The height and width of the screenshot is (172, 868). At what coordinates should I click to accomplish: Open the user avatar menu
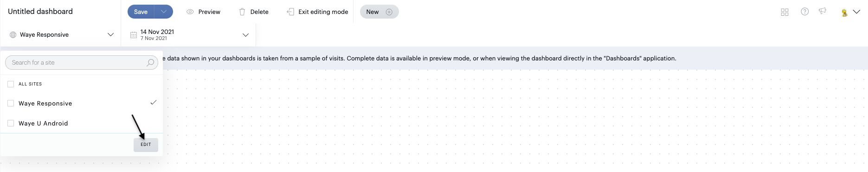click(x=850, y=13)
